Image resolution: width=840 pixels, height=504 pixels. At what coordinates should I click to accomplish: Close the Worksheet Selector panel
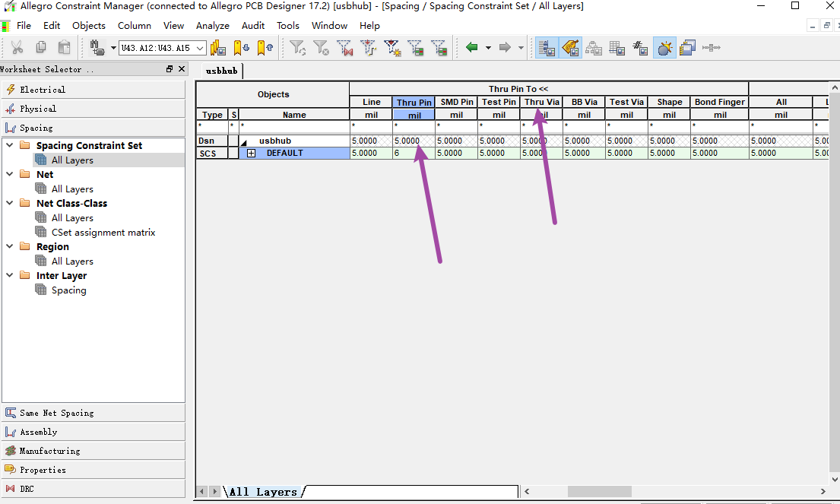[182, 69]
